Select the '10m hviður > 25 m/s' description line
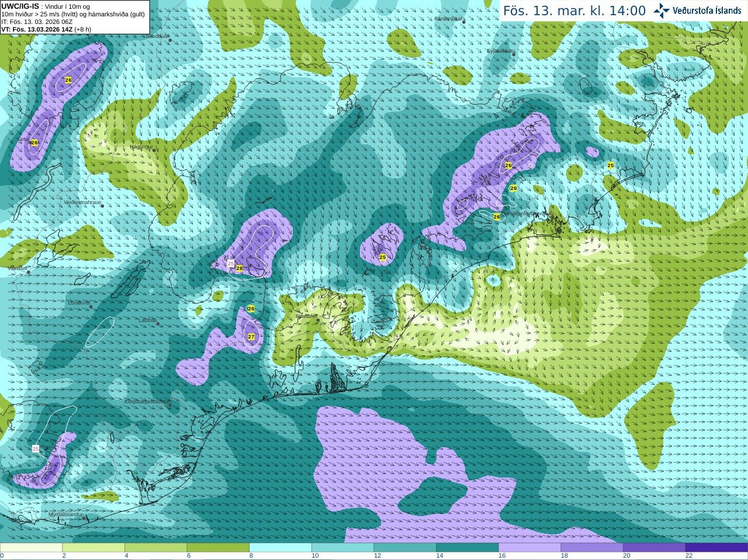The image size is (748, 560). [x=72, y=14]
